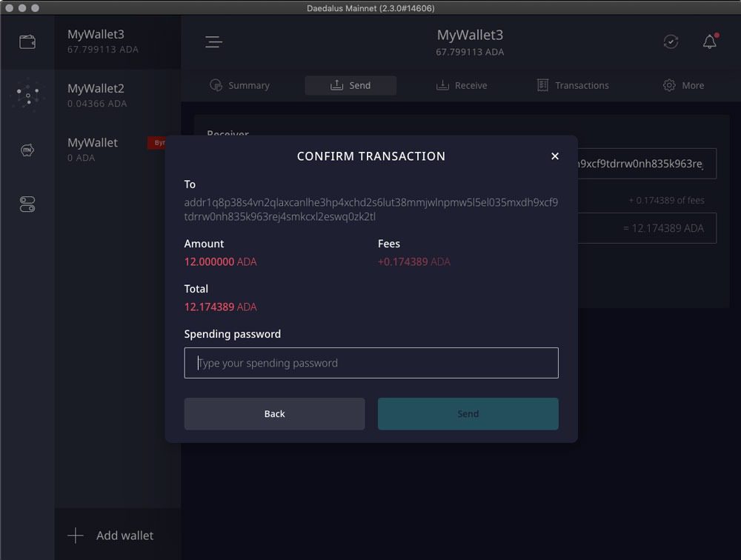The image size is (741, 560).
Task: Open the Transactions tab
Action: 572,85
